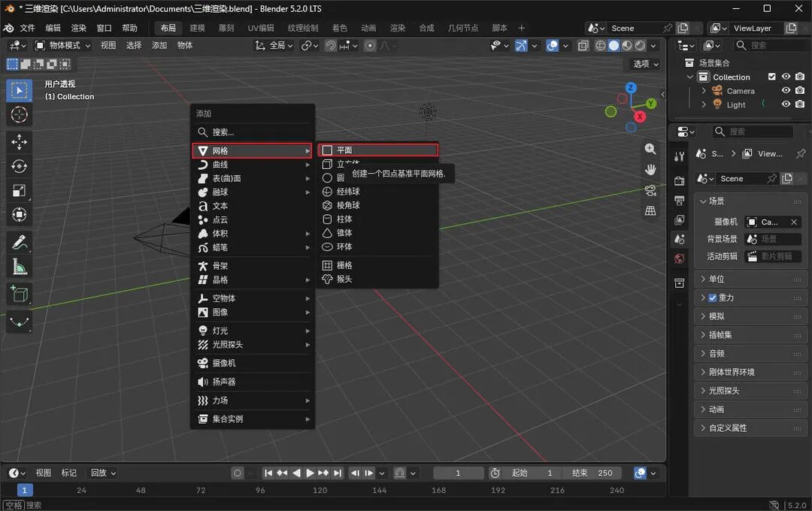This screenshot has width=812, height=511.
Task: Open the View Layer properties tab icon
Action: (x=680, y=220)
